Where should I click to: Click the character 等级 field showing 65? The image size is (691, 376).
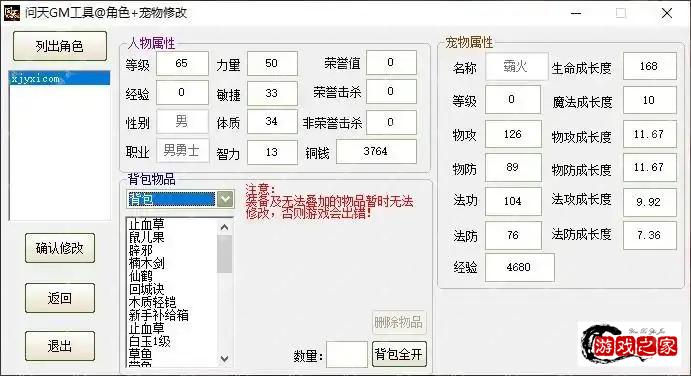pos(182,63)
